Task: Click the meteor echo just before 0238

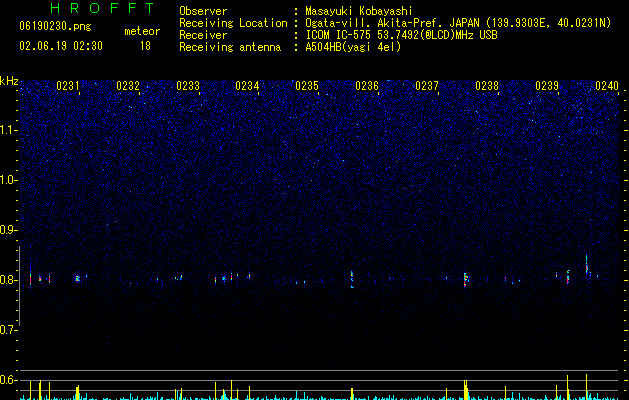Action: pos(465,280)
